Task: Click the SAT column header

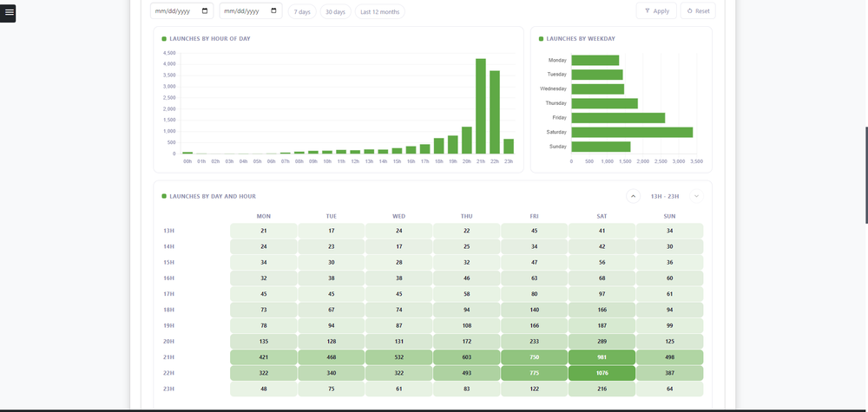Action: [602, 216]
